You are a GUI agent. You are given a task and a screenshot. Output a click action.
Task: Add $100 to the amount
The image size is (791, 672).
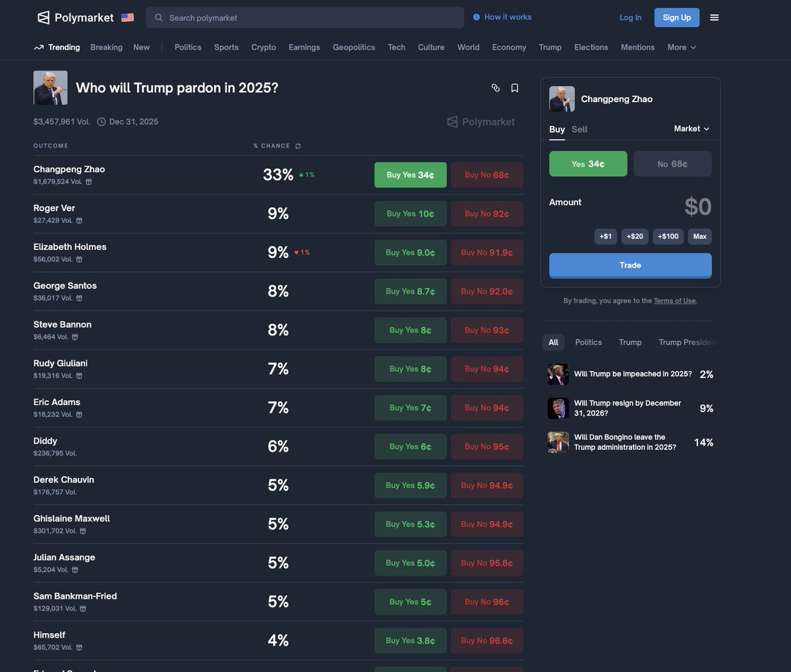coord(668,236)
